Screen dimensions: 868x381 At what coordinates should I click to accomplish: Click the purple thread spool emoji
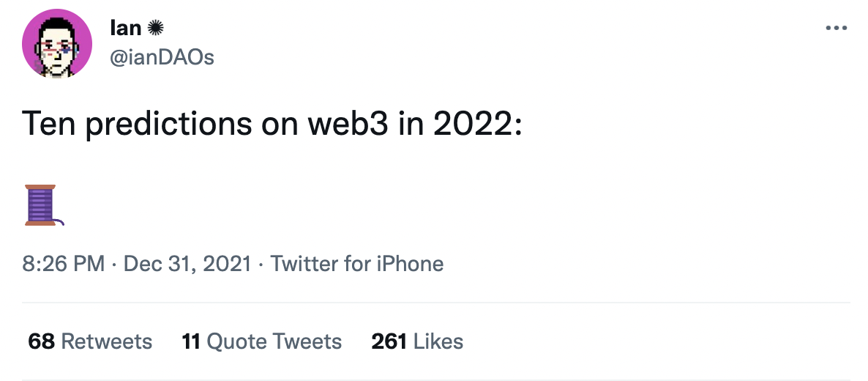click(43, 205)
